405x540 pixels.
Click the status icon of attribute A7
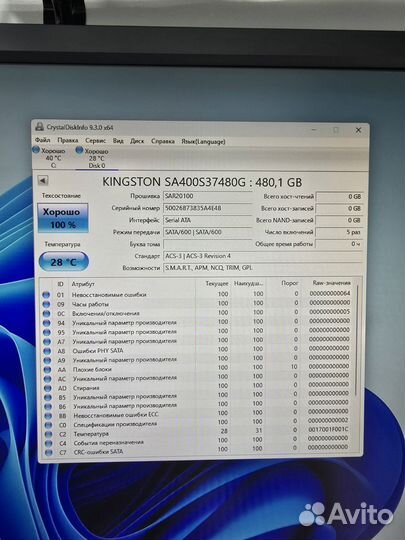[x=47, y=342]
